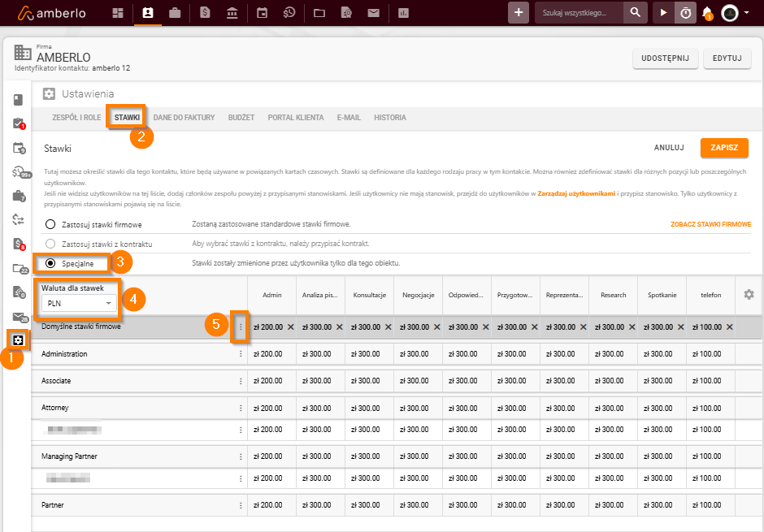Follow the 'ZOBACZ STAWKI FIRMOWE' link
Image resolution: width=764 pixels, height=532 pixels.
[711, 224]
